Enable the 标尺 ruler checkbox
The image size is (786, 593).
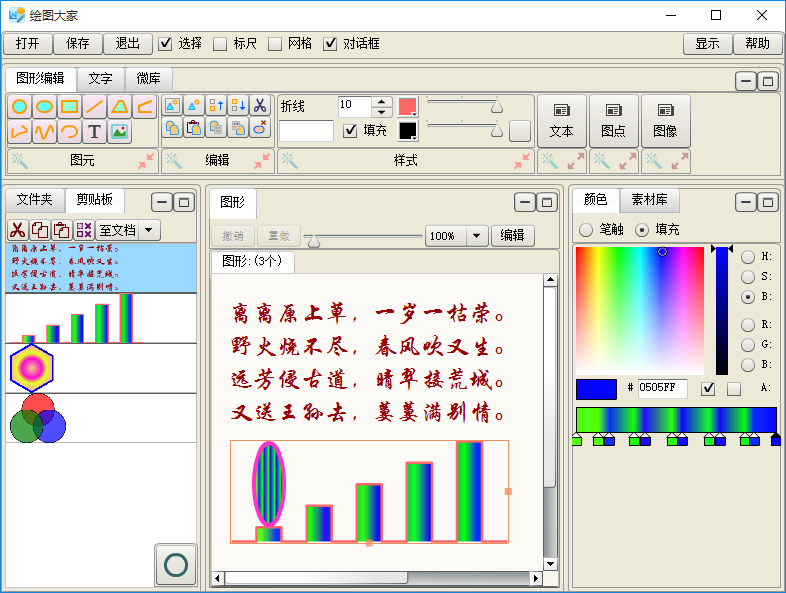click(x=220, y=44)
